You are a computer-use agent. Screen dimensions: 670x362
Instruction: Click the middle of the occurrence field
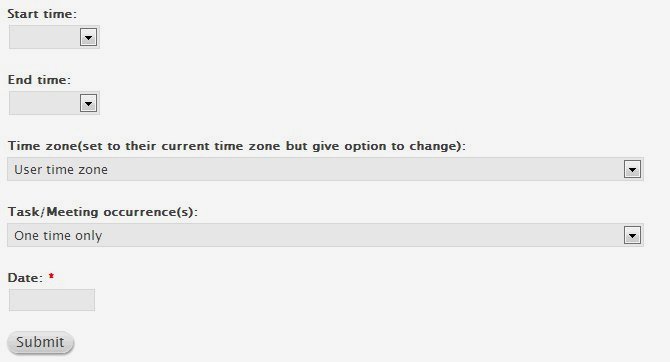click(x=325, y=235)
